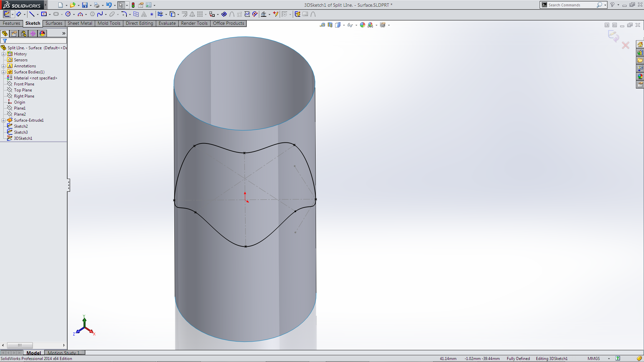
Task: Select the Line sketch tool
Action: pos(32,14)
